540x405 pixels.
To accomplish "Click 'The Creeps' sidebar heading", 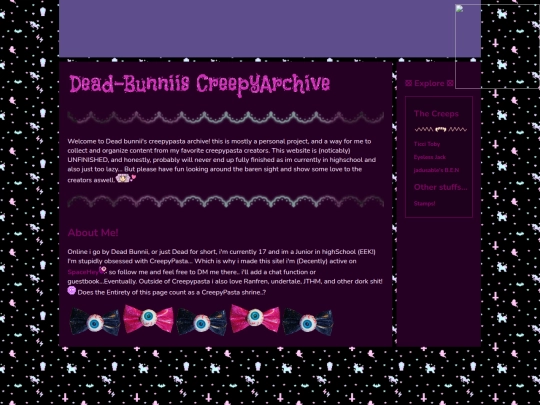I will [x=436, y=114].
